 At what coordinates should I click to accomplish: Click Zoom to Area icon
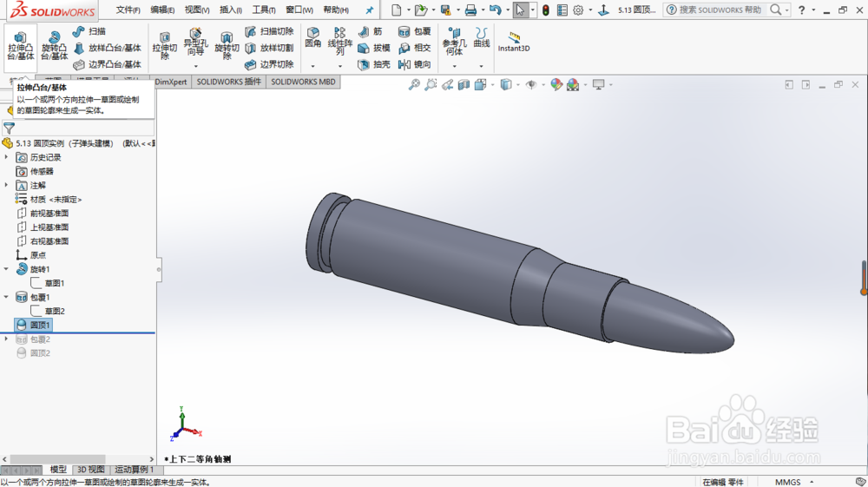coord(431,85)
